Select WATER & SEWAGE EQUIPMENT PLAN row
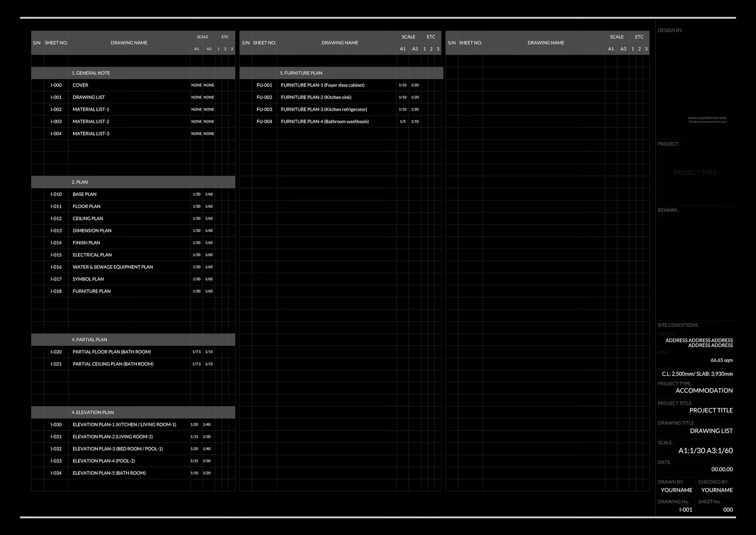 [133, 267]
